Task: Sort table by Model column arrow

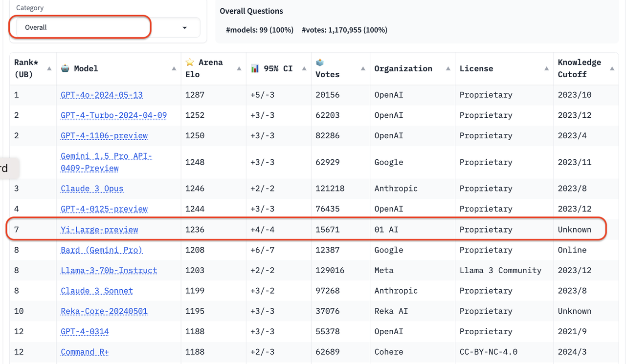Action: point(174,69)
